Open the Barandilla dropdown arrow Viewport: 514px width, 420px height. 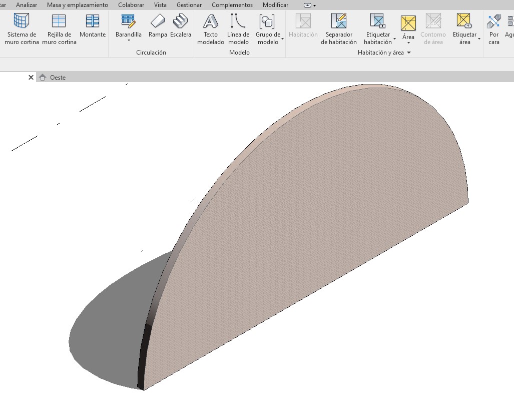[x=129, y=41]
